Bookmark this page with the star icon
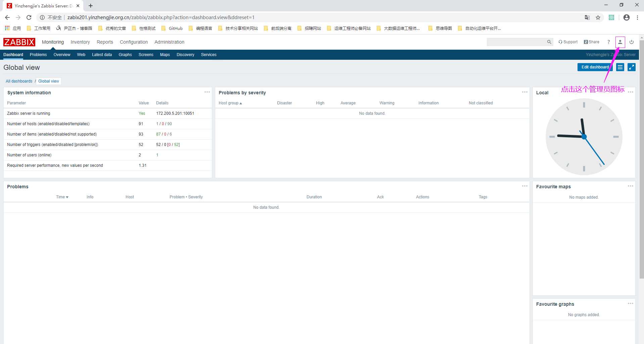The width and height of the screenshot is (644, 344). point(598,17)
